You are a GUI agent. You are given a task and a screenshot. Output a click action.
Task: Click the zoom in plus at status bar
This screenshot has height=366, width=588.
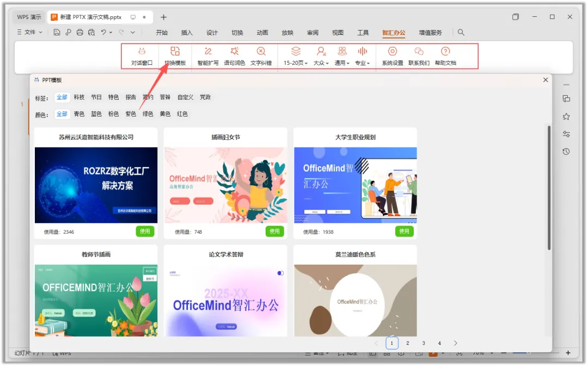pos(568,353)
